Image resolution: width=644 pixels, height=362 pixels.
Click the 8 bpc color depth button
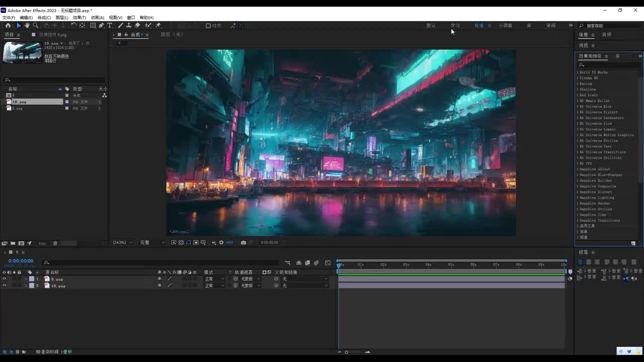43,243
